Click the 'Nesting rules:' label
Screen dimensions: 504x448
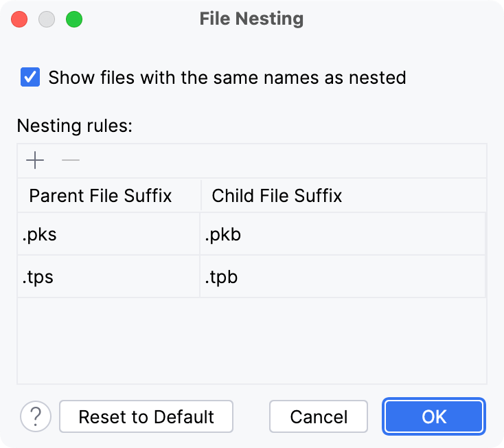pos(74,126)
